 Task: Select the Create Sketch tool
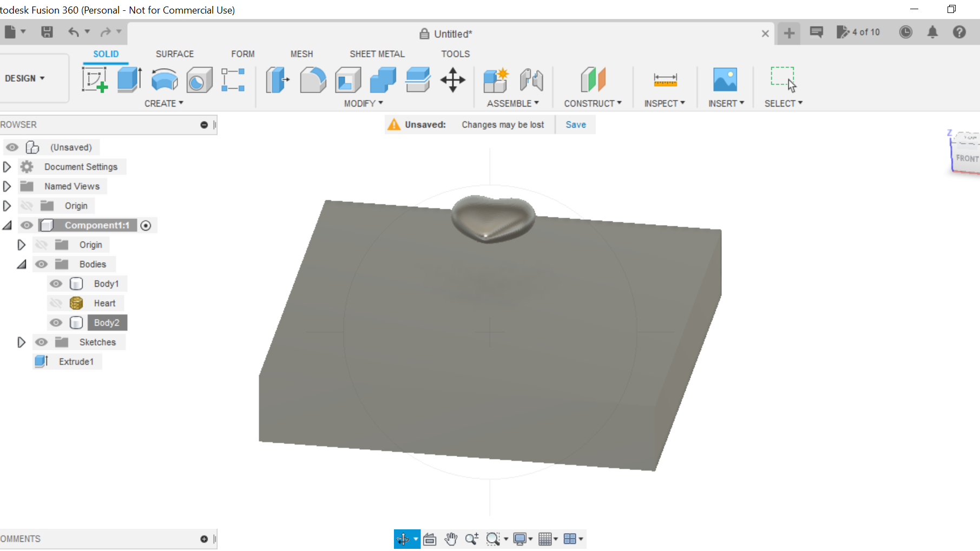point(96,80)
